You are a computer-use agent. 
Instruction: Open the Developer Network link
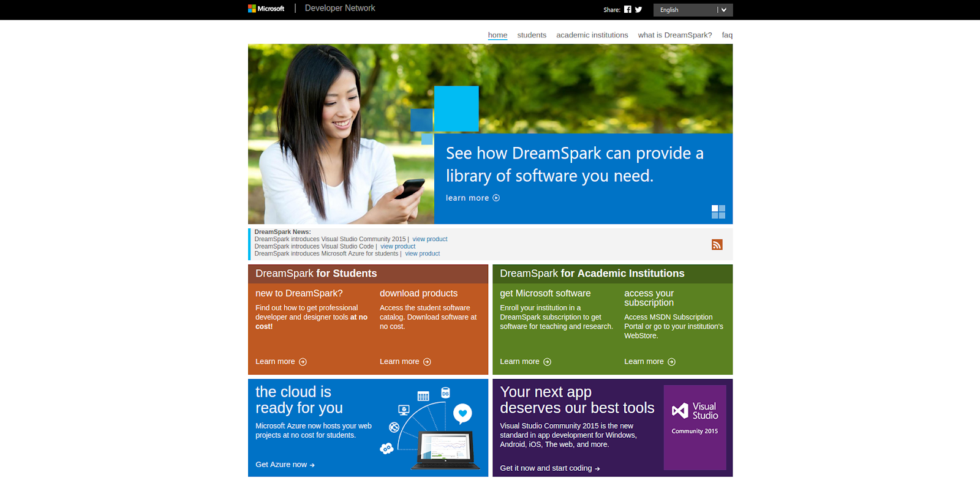point(340,8)
